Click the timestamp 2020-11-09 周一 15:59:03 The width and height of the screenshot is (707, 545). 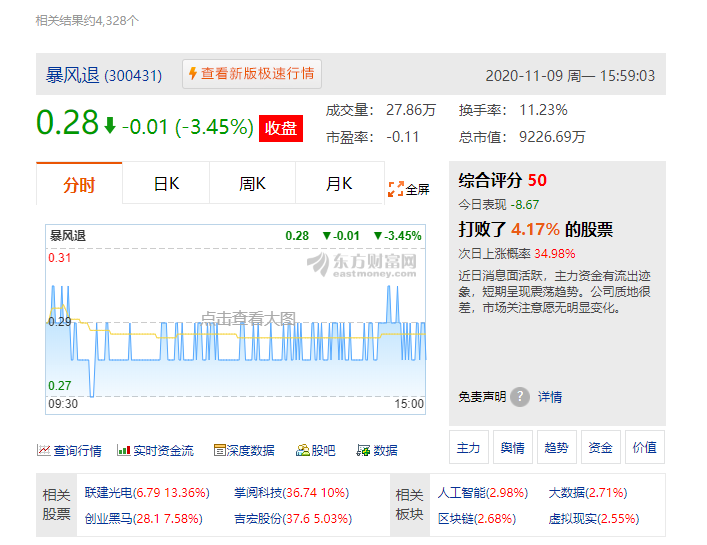[x=570, y=76]
